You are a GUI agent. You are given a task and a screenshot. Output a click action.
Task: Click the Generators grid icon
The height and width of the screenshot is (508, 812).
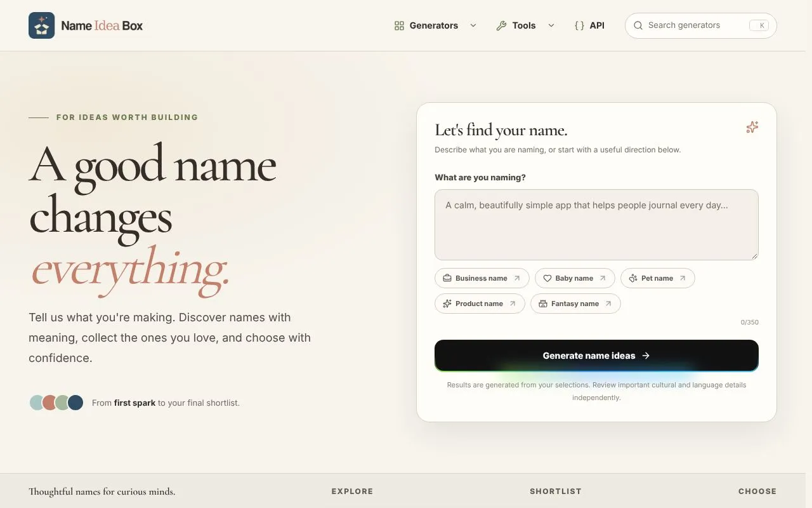[x=399, y=26]
